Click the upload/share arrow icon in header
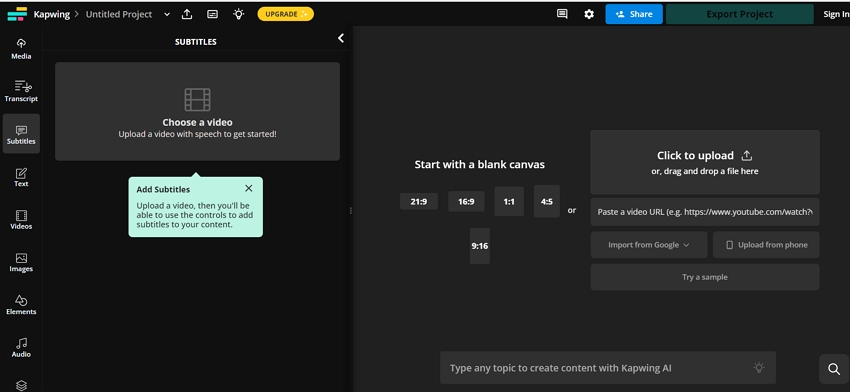Image resolution: width=850 pixels, height=392 pixels. 187,14
